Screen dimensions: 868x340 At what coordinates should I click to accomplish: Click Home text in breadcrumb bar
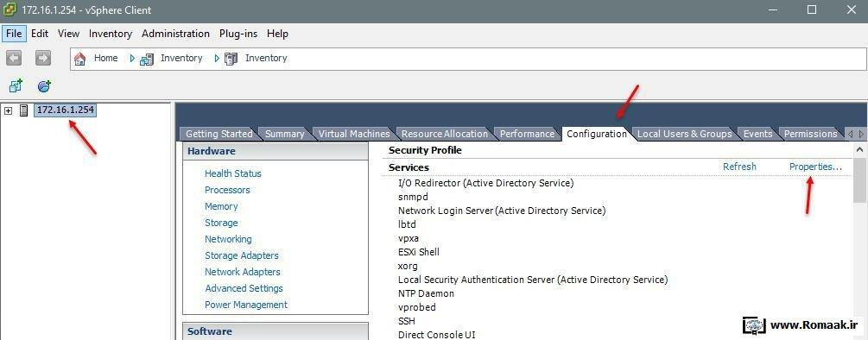(105, 58)
